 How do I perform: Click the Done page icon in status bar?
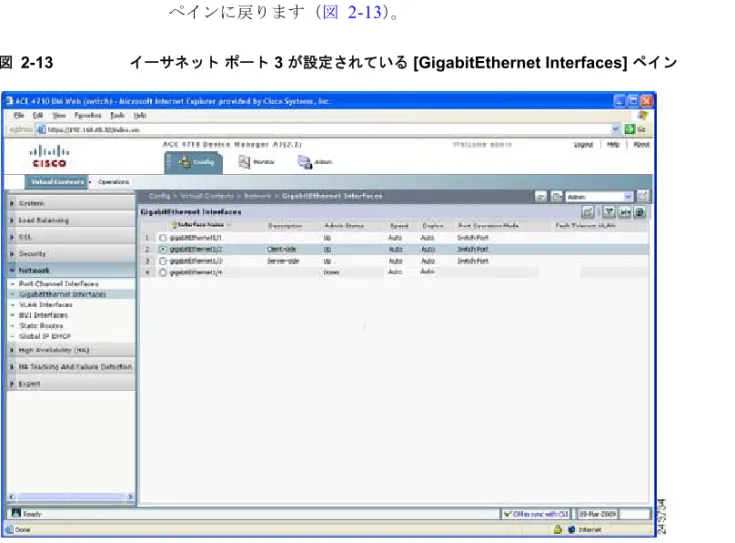[9, 529]
